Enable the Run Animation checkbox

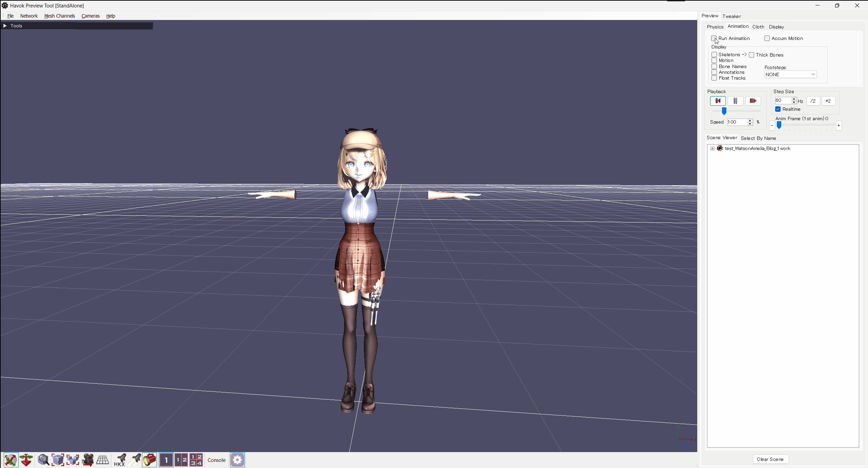[714, 38]
